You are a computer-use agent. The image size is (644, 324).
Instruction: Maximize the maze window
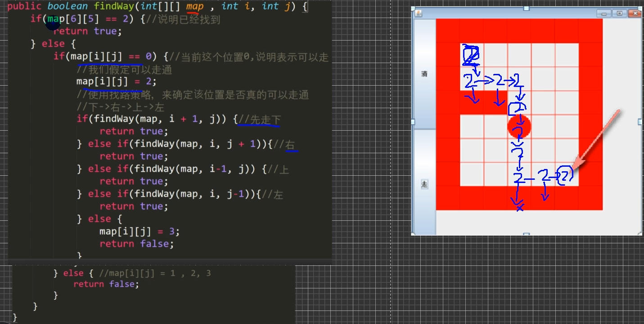pos(620,14)
